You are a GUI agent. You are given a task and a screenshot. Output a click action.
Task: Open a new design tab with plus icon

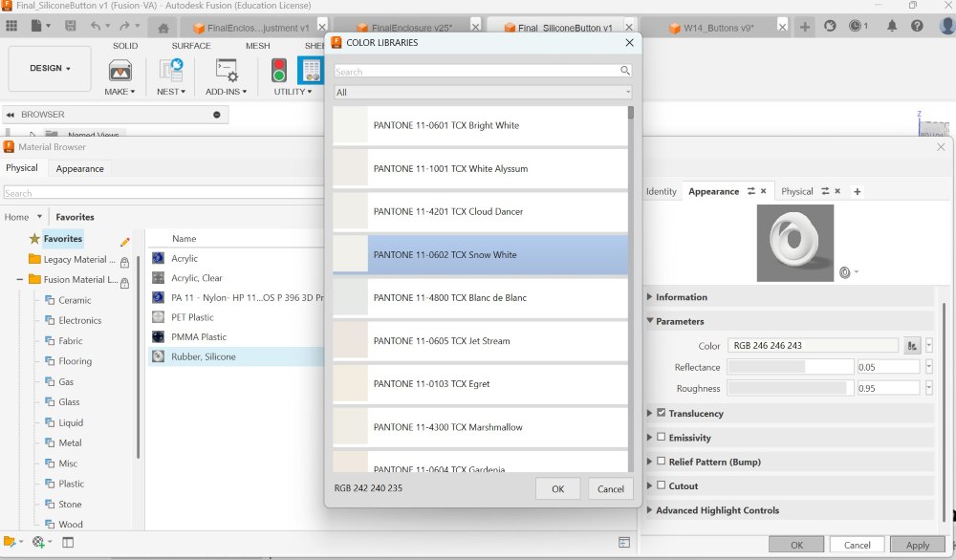coord(805,27)
